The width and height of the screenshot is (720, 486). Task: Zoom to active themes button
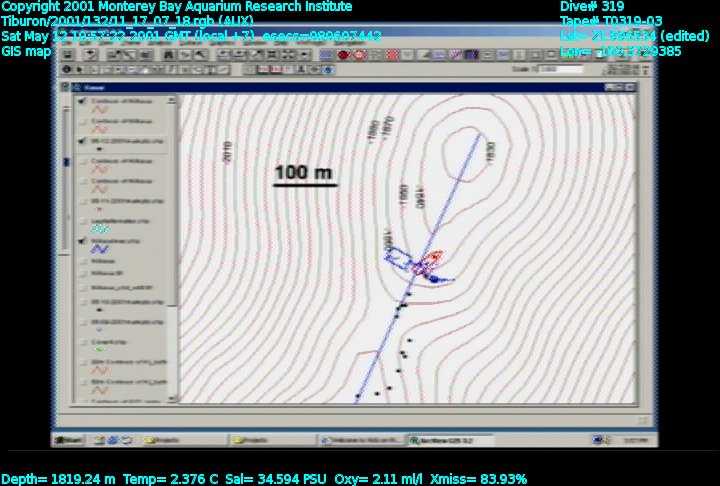[240, 55]
